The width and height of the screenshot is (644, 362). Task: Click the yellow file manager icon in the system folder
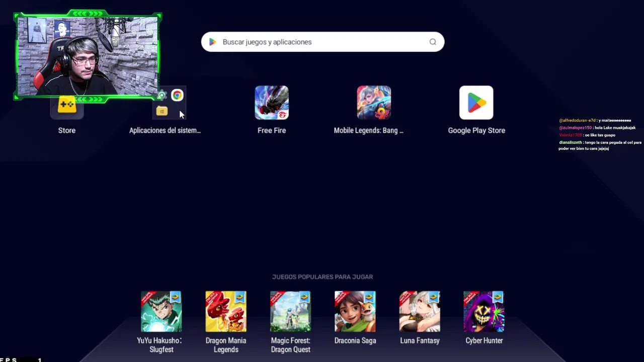[x=162, y=111]
